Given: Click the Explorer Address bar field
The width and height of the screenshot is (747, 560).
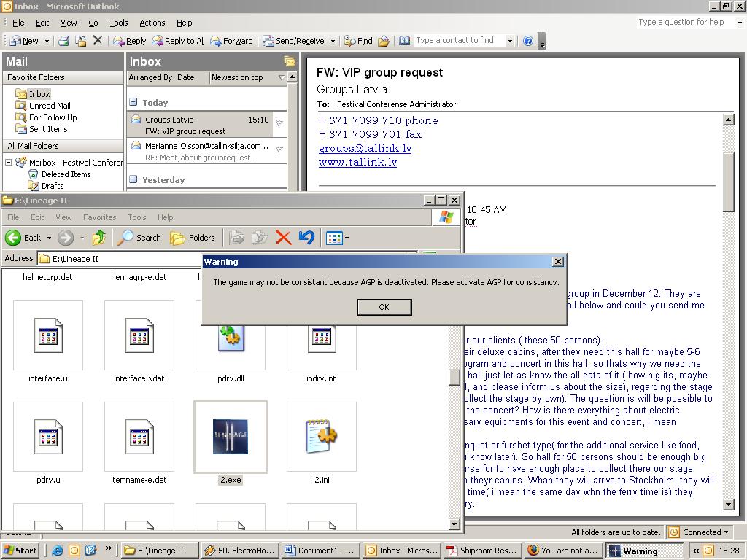Looking at the screenshot, I should point(228,259).
